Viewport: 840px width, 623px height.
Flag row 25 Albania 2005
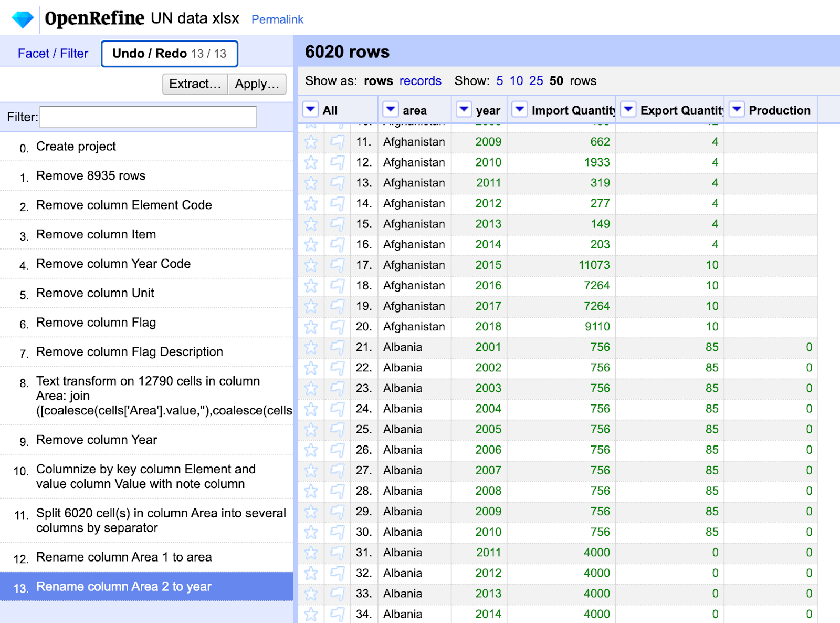[x=337, y=429]
